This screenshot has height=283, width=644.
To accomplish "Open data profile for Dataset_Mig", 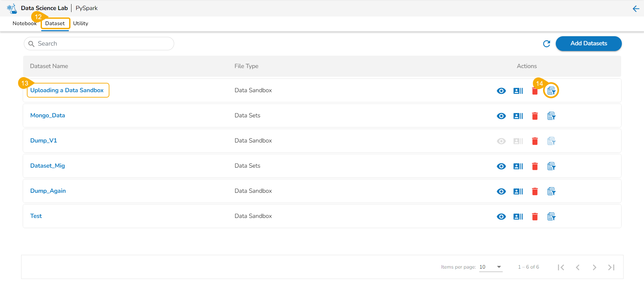I will coord(518,166).
